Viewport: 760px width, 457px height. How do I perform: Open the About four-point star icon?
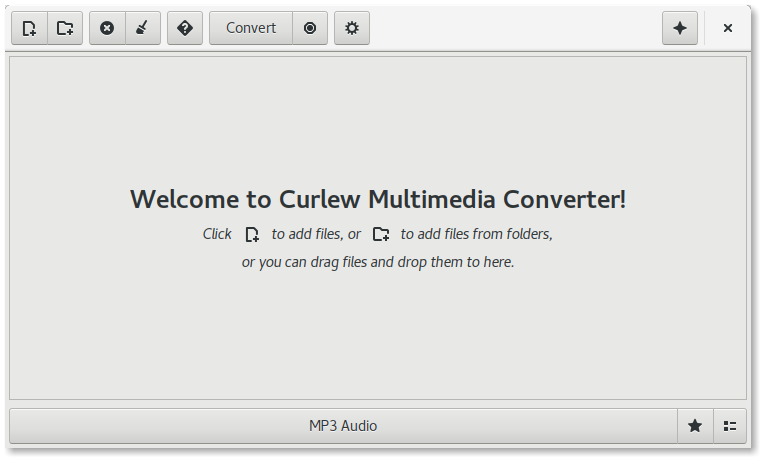[x=680, y=28]
